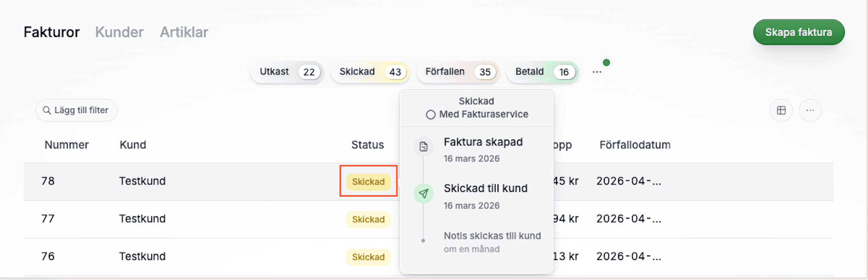
Task: Toggle the Skickad status filter chip
Action: 370,72
